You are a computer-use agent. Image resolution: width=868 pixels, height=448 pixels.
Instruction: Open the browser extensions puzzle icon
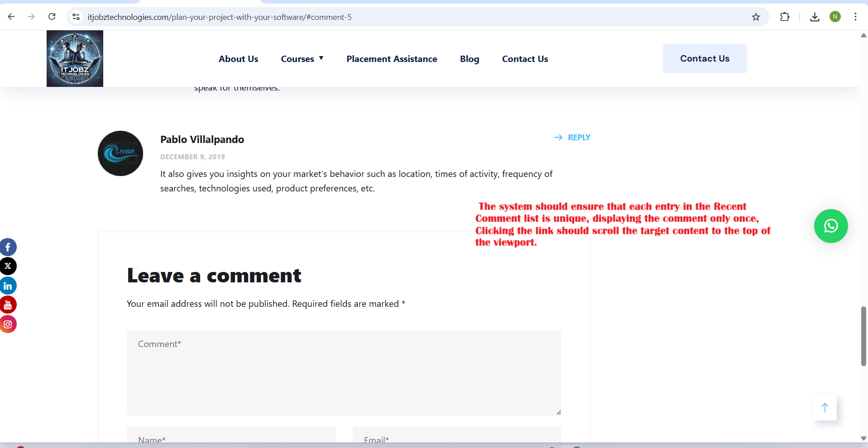(785, 17)
